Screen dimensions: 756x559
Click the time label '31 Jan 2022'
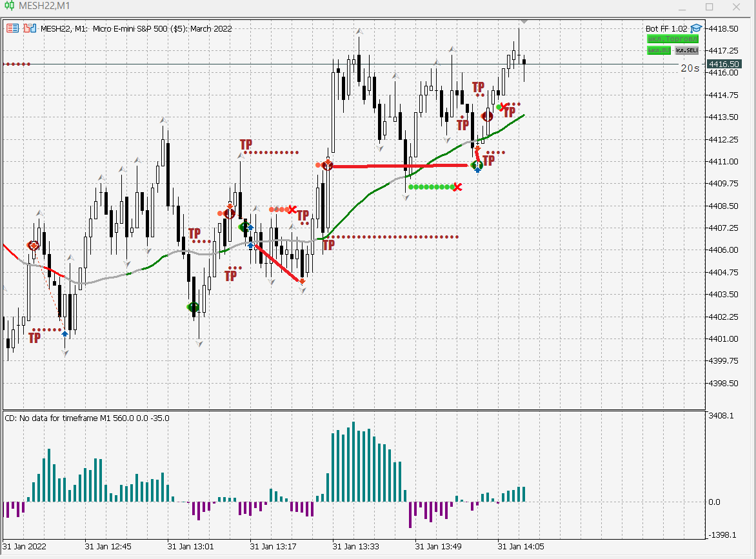pos(25,547)
